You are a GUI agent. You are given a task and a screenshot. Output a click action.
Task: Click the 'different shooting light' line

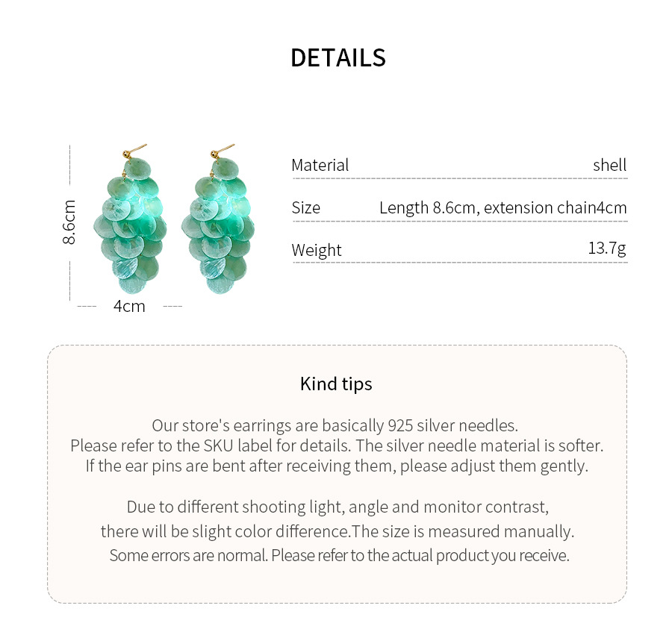[337, 507]
